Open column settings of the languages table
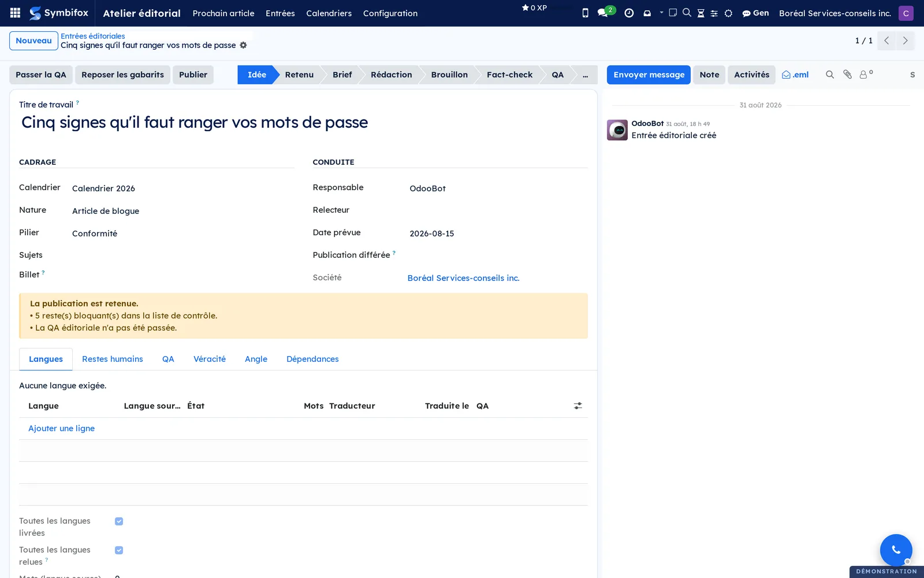 [577, 406]
